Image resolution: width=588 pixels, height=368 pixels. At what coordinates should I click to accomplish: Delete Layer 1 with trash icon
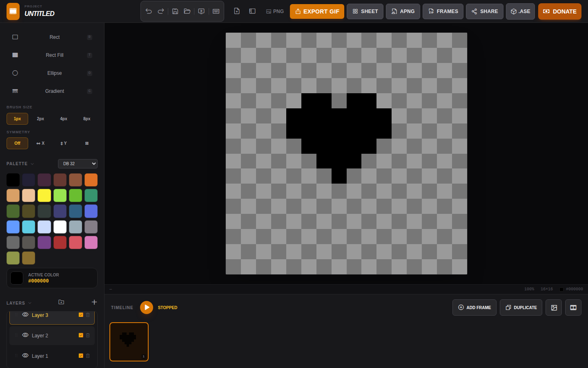88,356
